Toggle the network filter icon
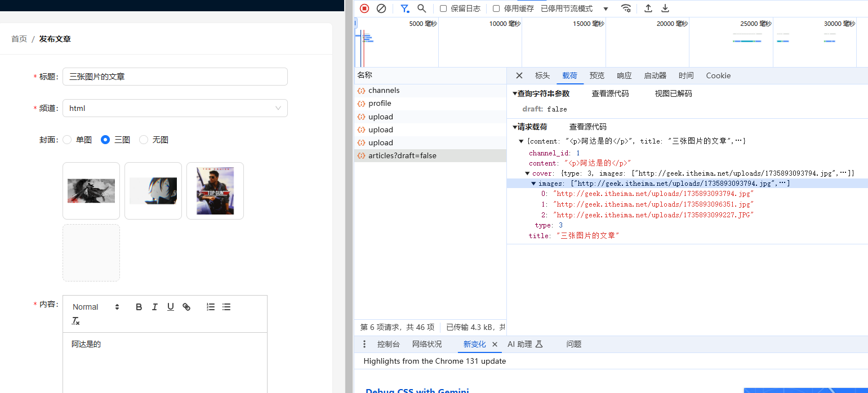 coord(404,8)
